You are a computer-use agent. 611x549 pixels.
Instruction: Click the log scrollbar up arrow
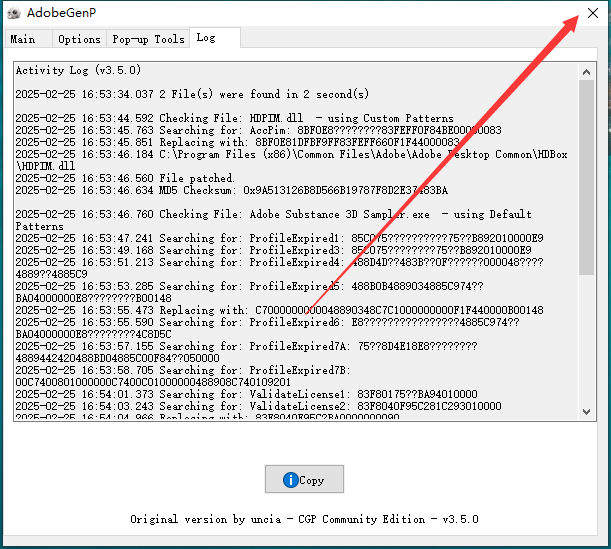point(586,72)
